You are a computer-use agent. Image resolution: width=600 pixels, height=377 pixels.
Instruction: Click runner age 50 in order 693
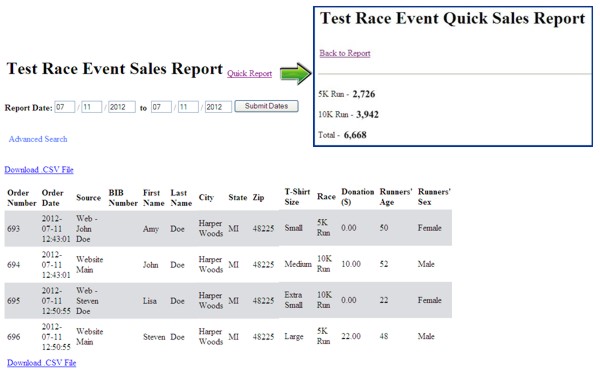pos(384,228)
